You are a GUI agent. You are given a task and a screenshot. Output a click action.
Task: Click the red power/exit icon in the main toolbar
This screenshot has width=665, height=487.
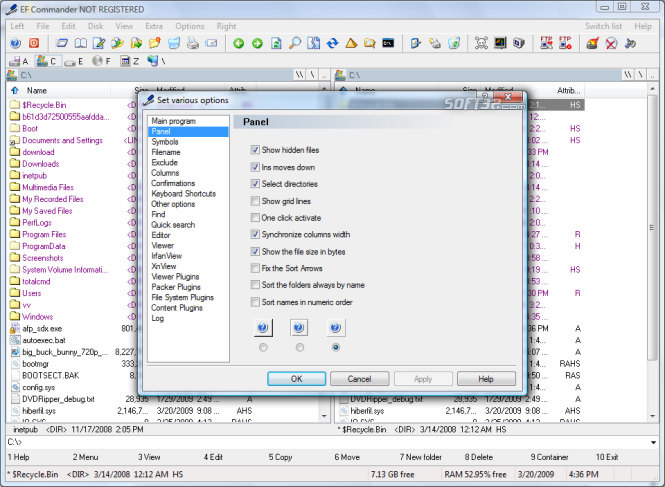click(x=34, y=43)
